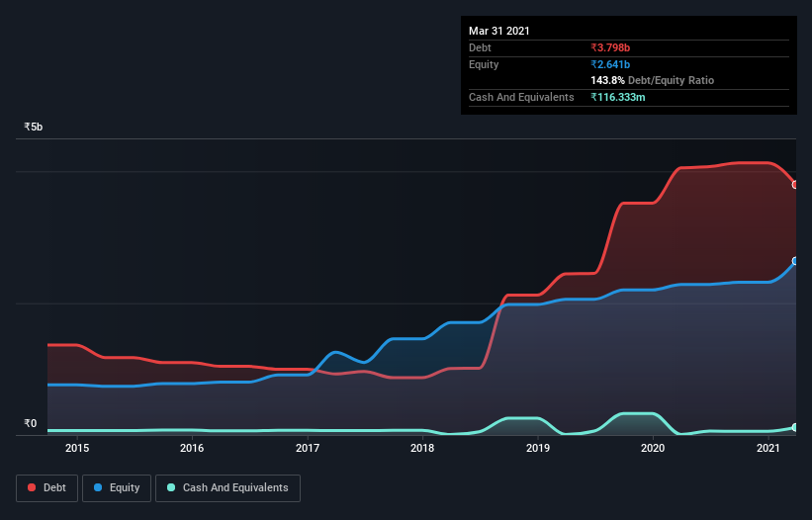Screen dimensions: 812x520
Task: Click the Mar 31 2021 tooltip date
Action: pyautogui.click(x=499, y=31)
